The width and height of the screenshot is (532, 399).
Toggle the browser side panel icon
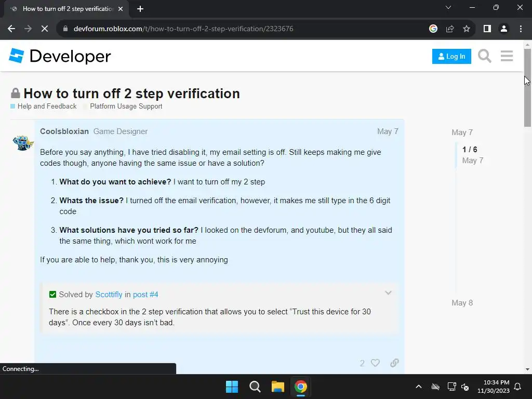pyautogui.click(x=487, y=29)
